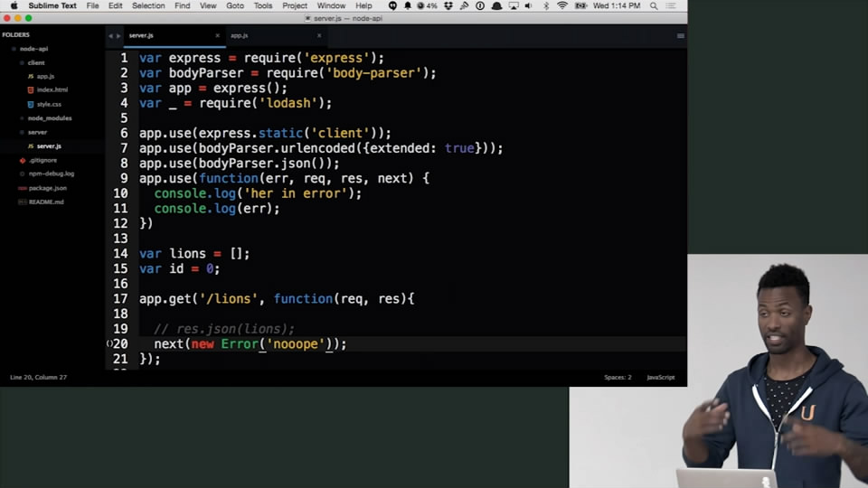The image size is (868, 488).
Task: Open app.js in the client folder
Action: (45, 76)
